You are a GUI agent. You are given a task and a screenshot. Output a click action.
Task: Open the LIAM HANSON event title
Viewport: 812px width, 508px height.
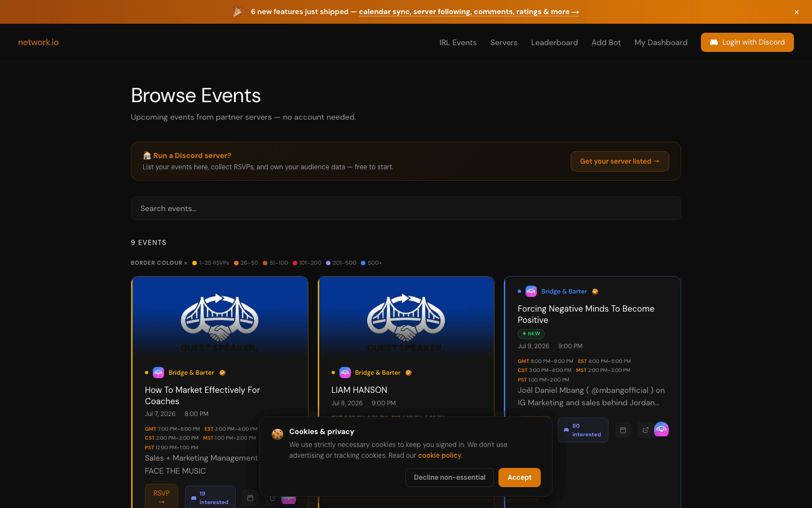359,390
